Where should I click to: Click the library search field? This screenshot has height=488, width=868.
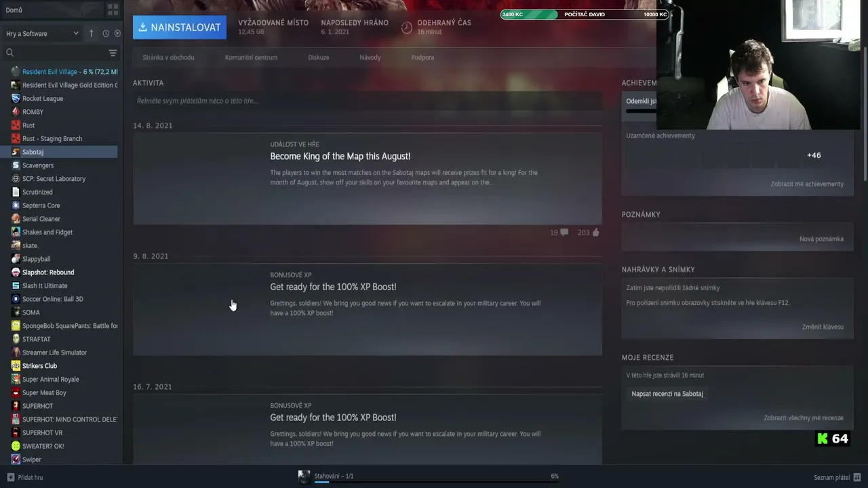pyautogui.click(x=54, y=52)
